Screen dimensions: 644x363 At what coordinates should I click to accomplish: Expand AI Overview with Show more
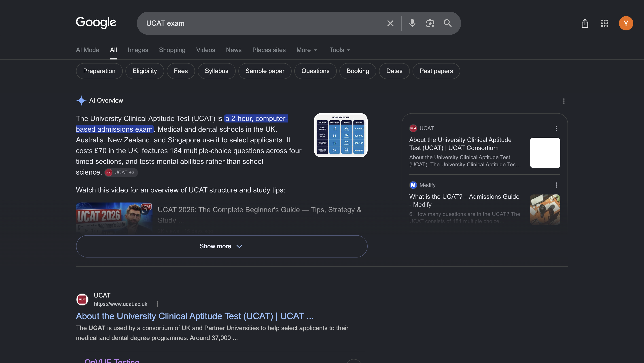pos(222,246)
